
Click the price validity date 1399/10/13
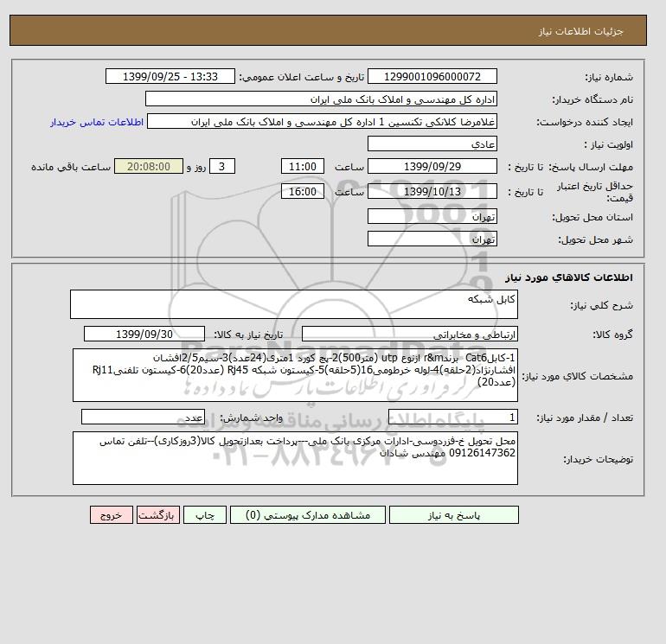[432, 191]
